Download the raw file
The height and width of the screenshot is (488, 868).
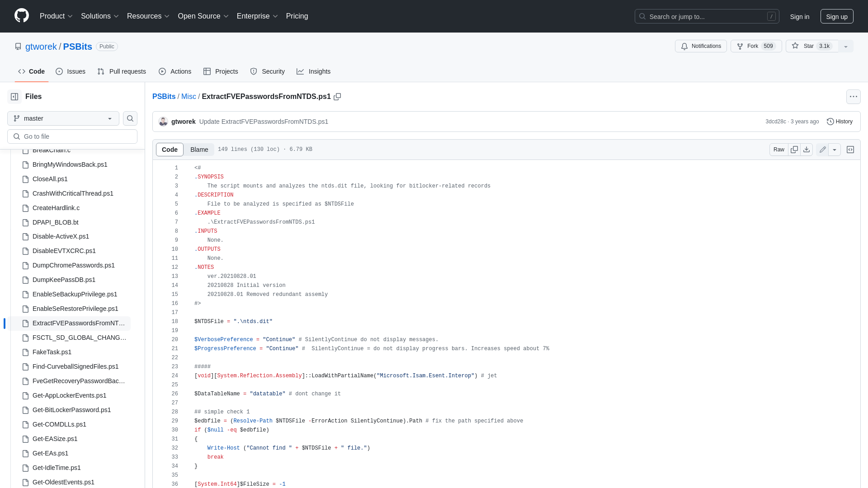[807, 150]
